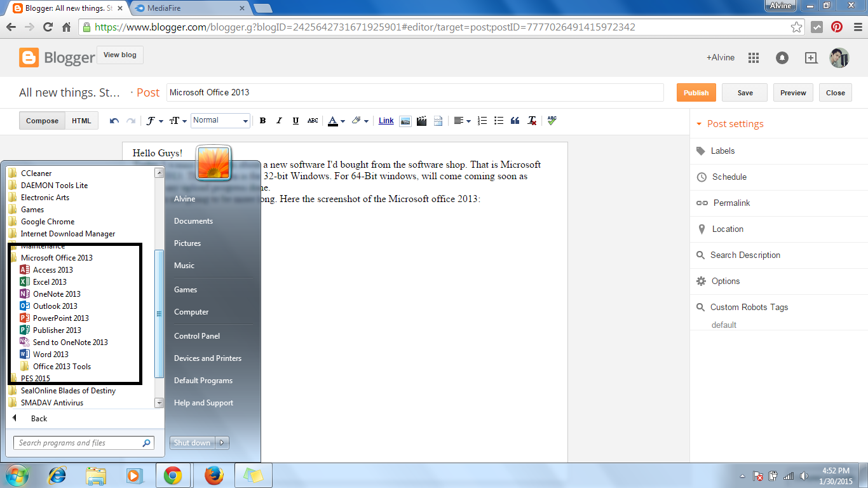Click the volume icon in the tray

click(x=804, y=476)
